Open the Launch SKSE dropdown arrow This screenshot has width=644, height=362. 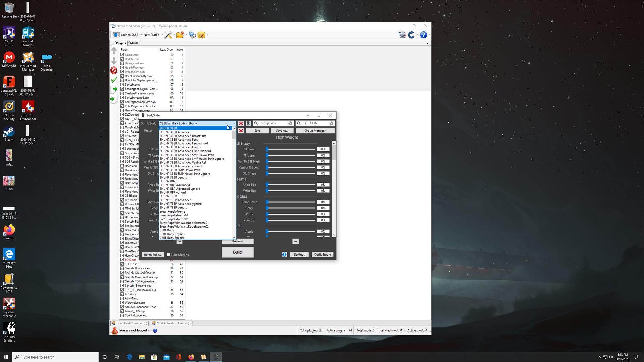tap(141, 35)
